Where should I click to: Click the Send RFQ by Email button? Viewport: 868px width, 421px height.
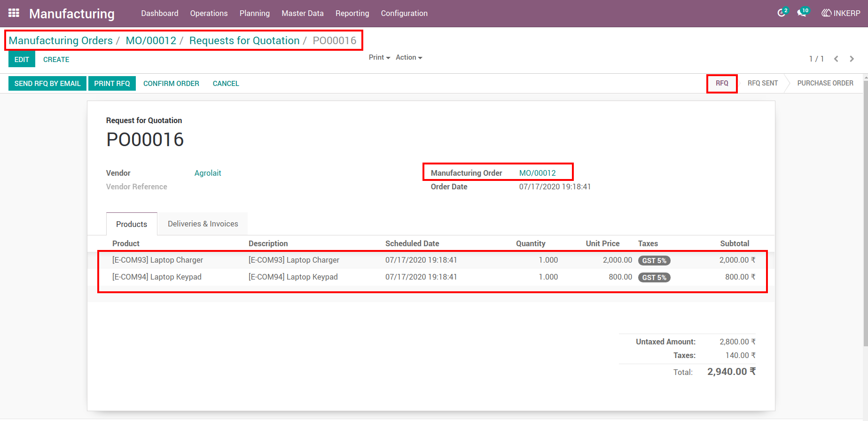[47, 83]
